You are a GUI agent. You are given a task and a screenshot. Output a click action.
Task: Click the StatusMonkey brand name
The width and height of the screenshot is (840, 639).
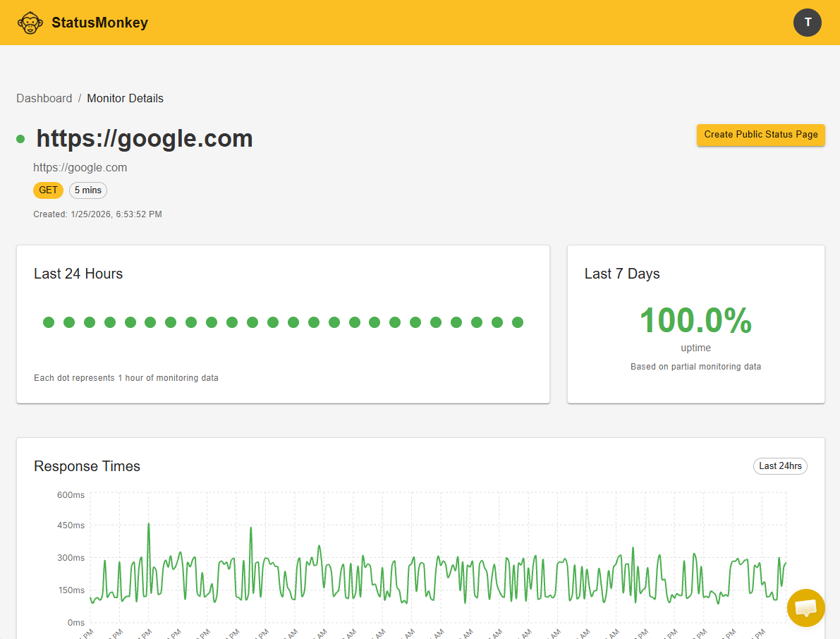[99, 23]
